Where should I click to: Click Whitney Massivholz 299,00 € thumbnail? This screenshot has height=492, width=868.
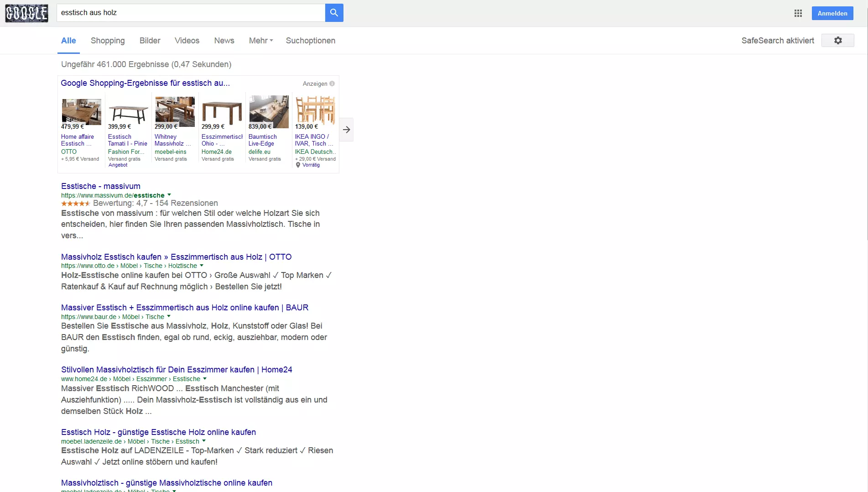tap(175, 111)
